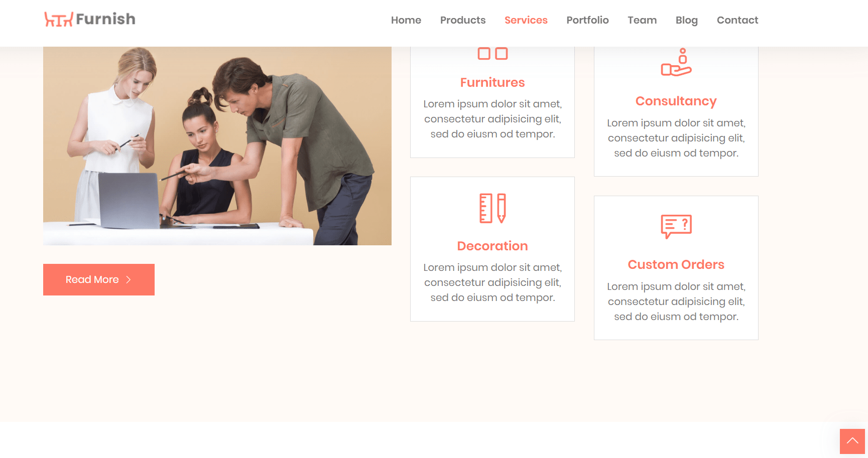Click the Furnitures squares icon
The height and width of the screenshot is (458, 868).
pyautogui.click(x=492, y=54)
